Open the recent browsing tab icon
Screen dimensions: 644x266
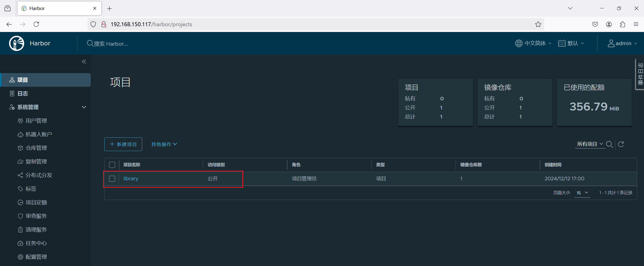[8, 8]
